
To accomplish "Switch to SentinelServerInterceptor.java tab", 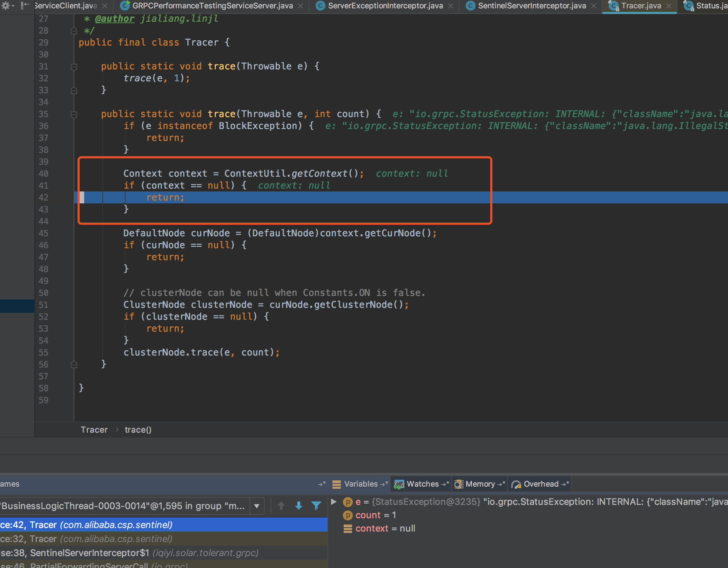I will point(532,6).
